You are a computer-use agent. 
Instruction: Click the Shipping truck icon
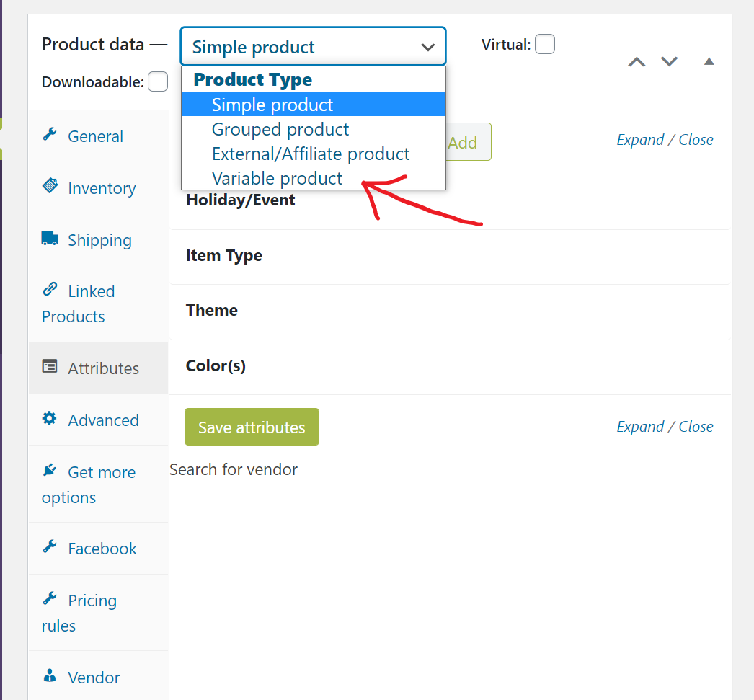click(50, 238)
